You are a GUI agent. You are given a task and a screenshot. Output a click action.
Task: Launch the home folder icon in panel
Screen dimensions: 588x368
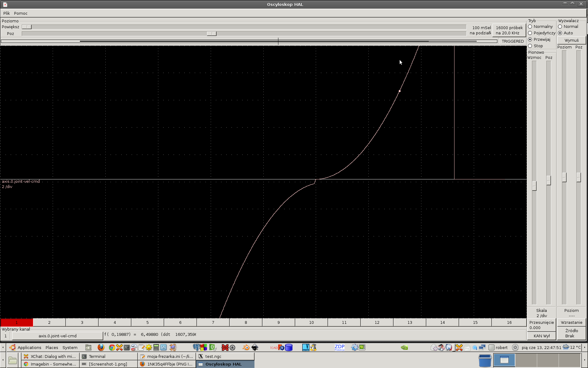pos(89,347)
